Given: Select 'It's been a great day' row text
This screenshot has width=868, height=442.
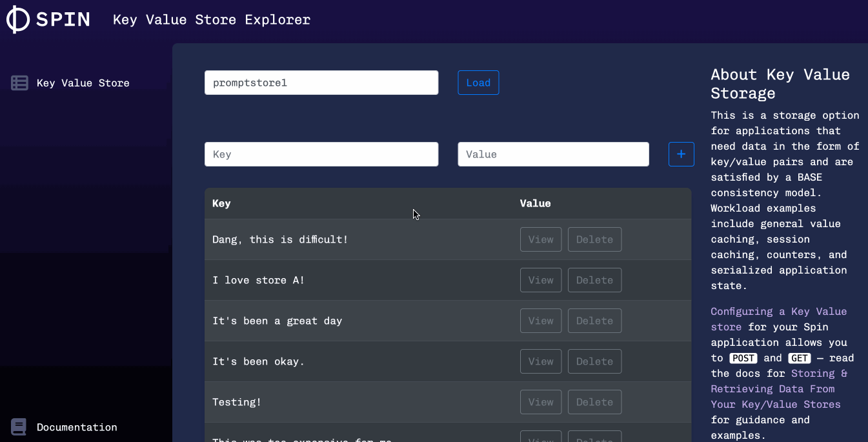Looking at the screenshot, I should [277, 321].
